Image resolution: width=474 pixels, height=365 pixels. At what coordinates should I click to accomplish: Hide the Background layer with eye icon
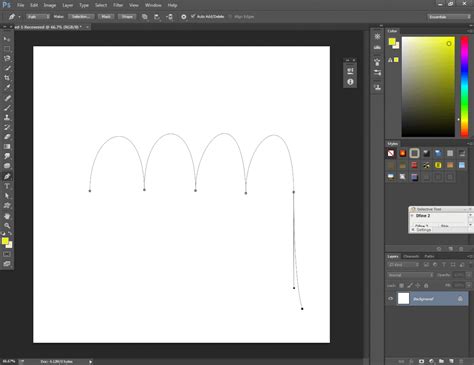pyautogui.click(x=391, y=299)
